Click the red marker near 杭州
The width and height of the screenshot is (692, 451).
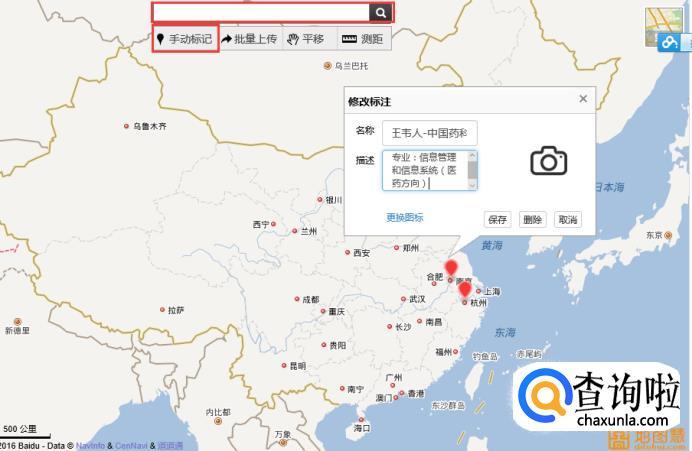[x=465, y=290]
